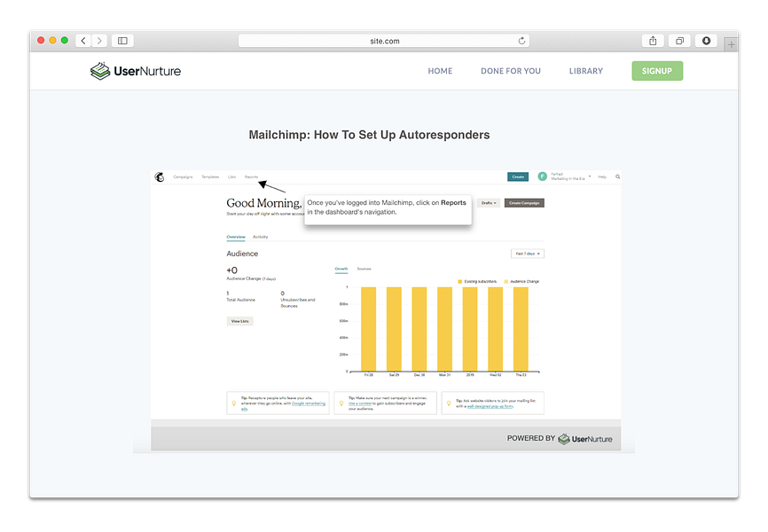Open Templates in the Mailchimp navigation

click(210, 176)
